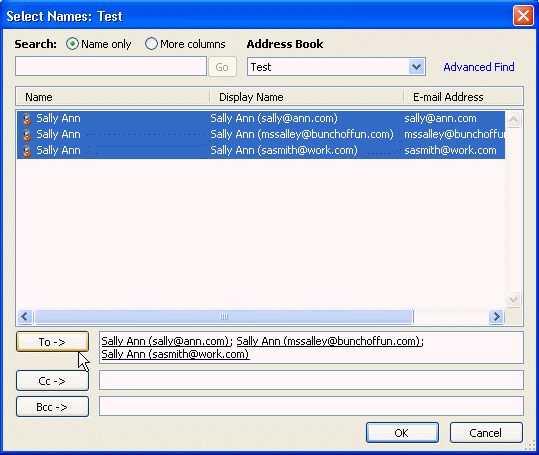Click the list's scroll up arrow
Viewport: 539px width, 455px height.
(x=514, y=120)
